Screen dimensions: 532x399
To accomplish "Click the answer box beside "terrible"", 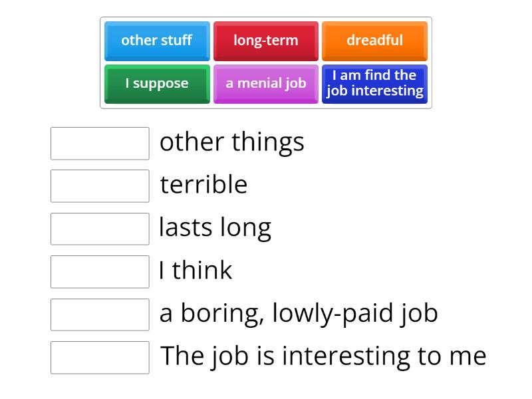I will (99, 187).
